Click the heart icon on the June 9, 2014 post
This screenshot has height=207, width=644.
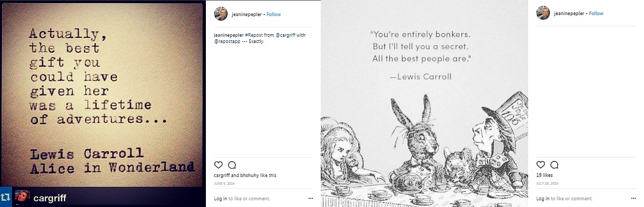point(218,165)
